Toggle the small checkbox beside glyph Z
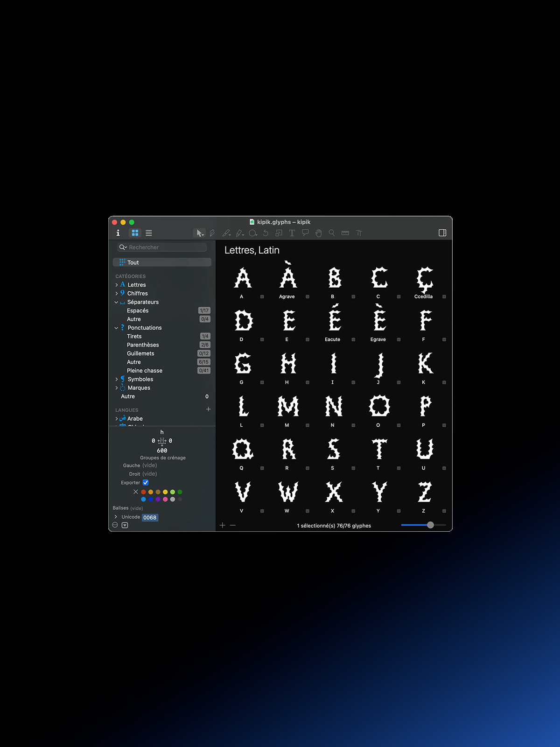 click(444, 511)
